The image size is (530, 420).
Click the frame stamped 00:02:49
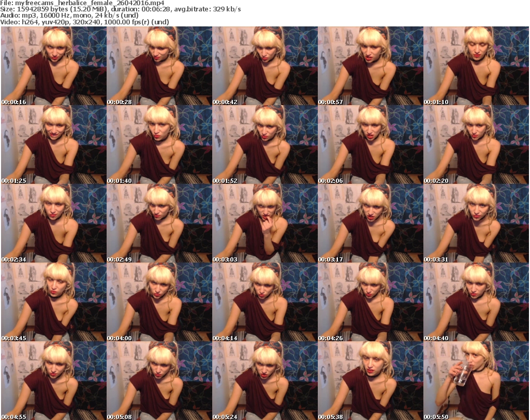coord(159,223)
